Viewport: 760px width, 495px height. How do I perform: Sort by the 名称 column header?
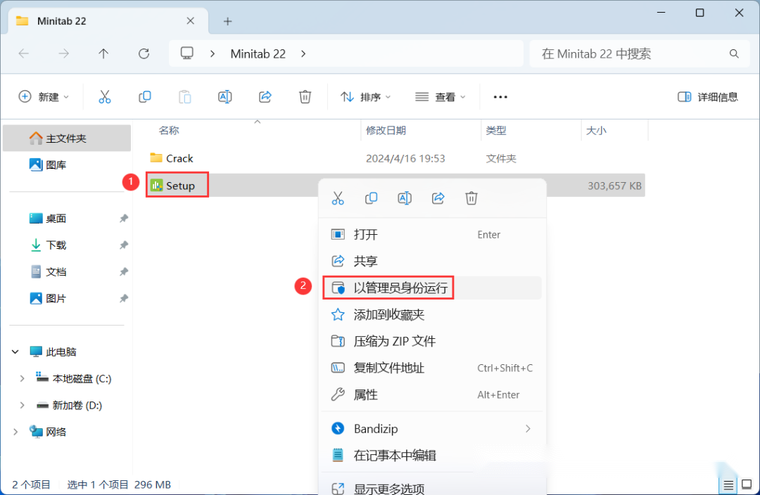pos(169,130)
